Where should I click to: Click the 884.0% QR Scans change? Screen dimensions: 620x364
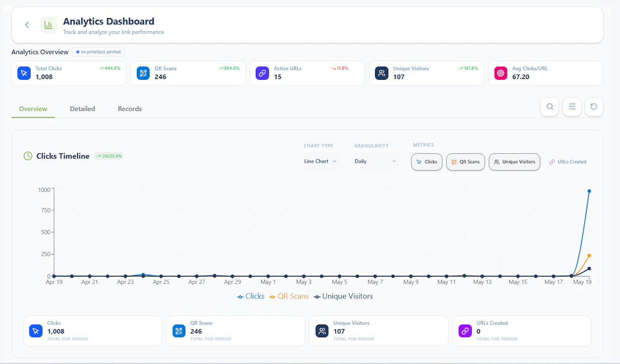coord(229,68)
